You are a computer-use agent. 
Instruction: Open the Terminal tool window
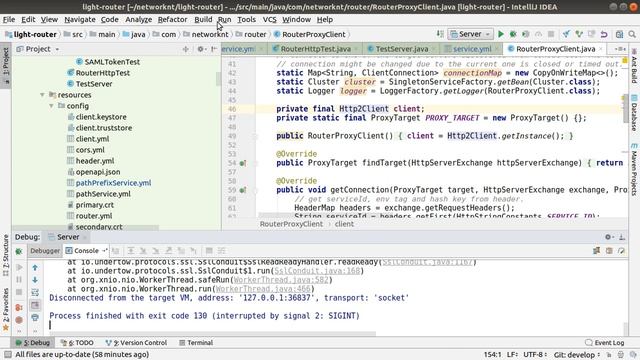196,343
